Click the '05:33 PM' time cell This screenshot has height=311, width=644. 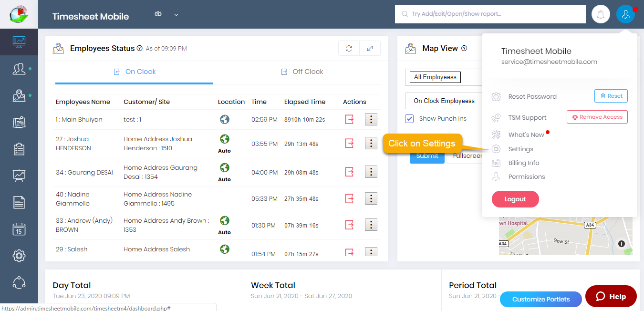pos(264,199)
